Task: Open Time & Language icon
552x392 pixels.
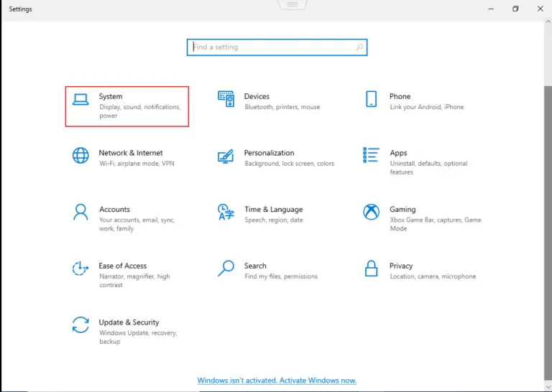Action: [x=226, y=212]
